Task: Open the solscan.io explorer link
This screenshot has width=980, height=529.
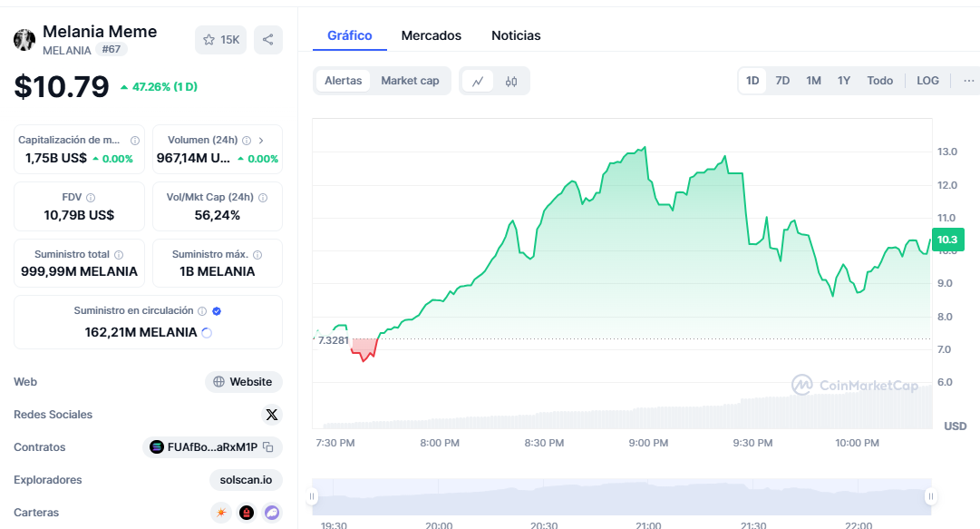Action: (x=246, y=480)
